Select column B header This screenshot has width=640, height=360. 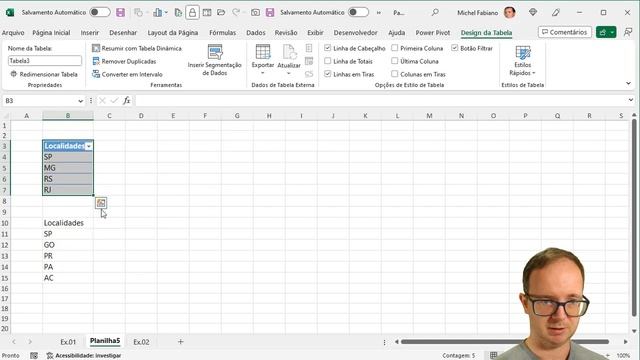click(68, 116)
